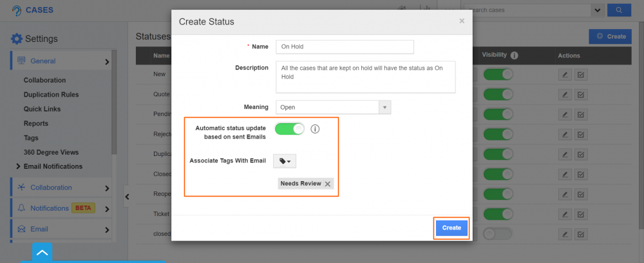Click the Cases app logo icon
The image size is (644, 263).
tap(15, 10)
